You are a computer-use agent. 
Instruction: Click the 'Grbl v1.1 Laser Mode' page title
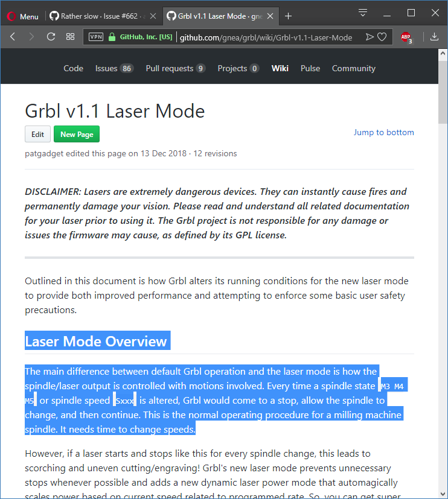pyautogui.click(x=115, y=111)
